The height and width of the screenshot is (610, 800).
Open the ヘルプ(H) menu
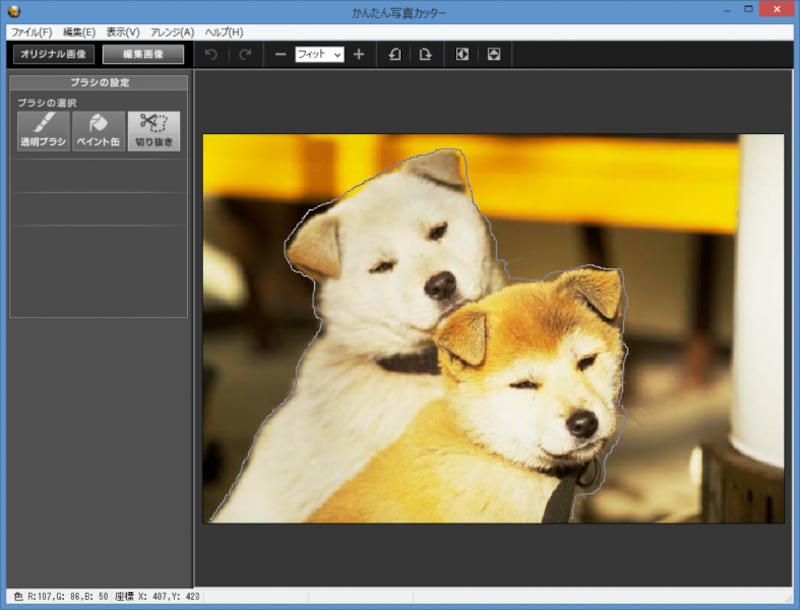click(x=224, y=32)
